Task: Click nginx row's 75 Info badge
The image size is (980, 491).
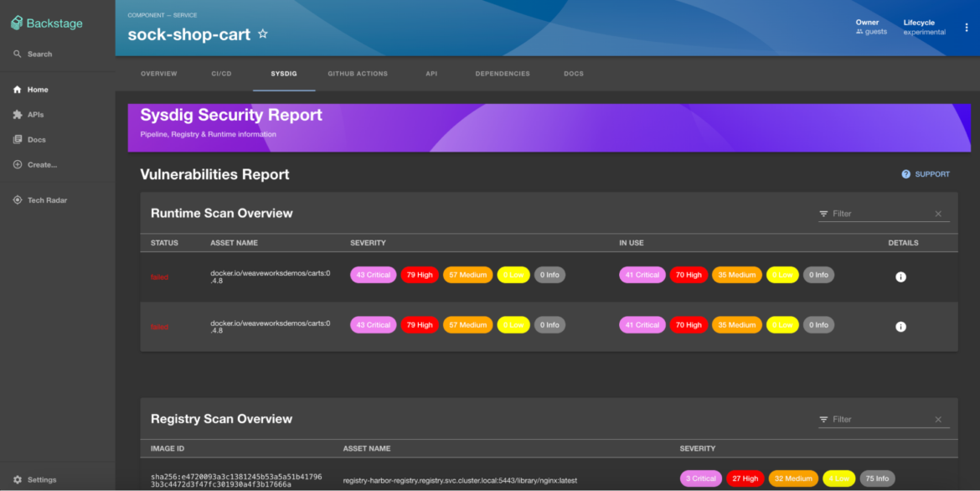Action: click(x=878, y=478)
